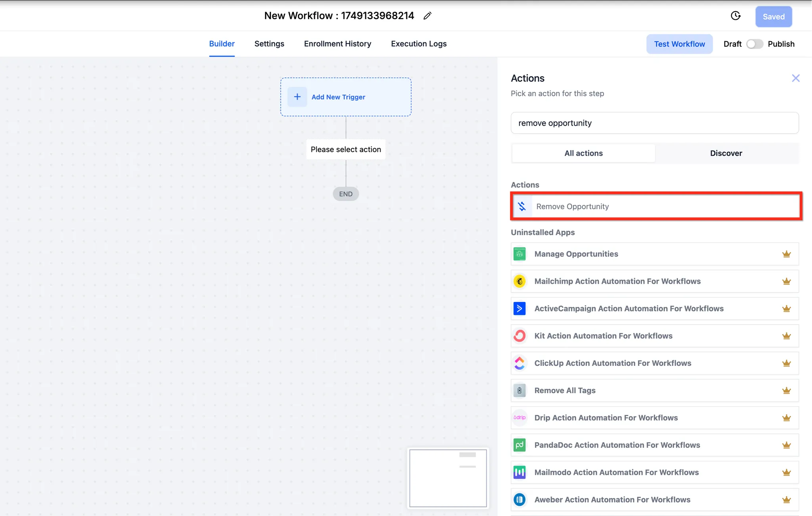The height and width of the screenshot is (516, 812).
Task: Click the Mailmodo app icon
Action: (x=519, y=472)
